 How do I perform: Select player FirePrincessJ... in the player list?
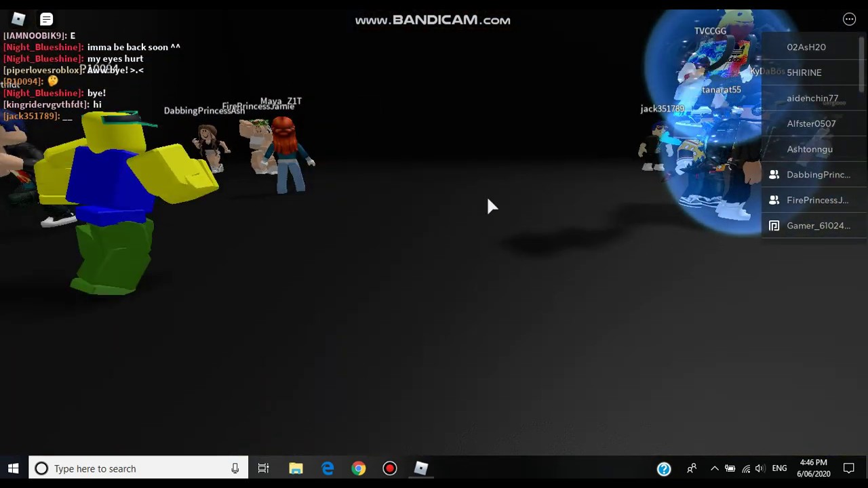[x=813, y=200]
